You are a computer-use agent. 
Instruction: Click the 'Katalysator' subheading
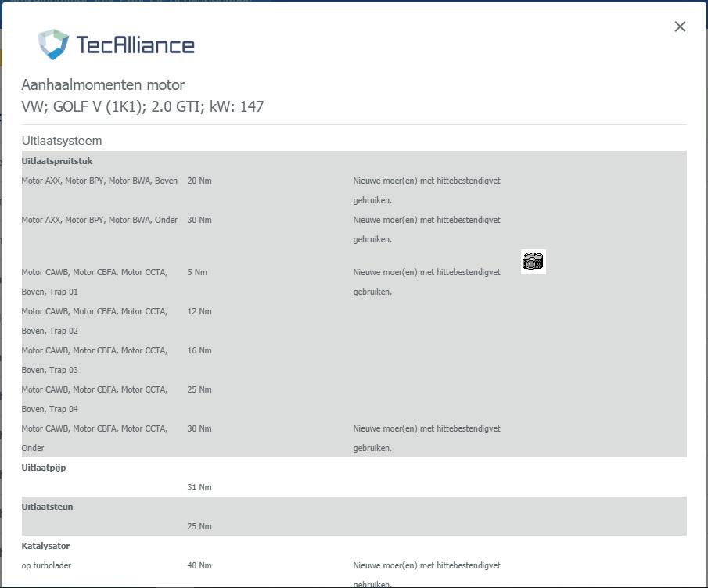(x=45, y=546)
